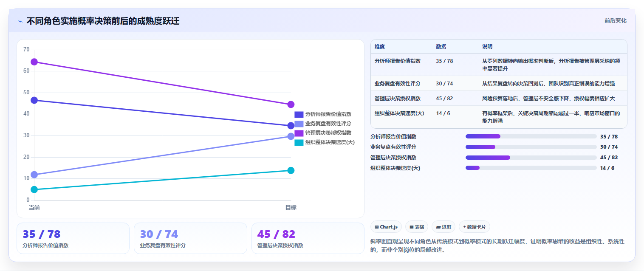Click the dark blue data point at 当前
This screenshot has height=271, width=644.
coord(34,100)
